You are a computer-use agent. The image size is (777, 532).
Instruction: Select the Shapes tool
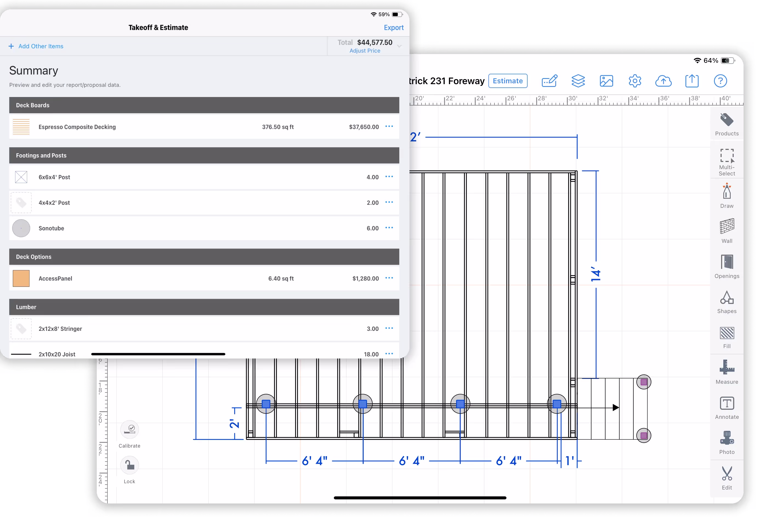[727, 301]
